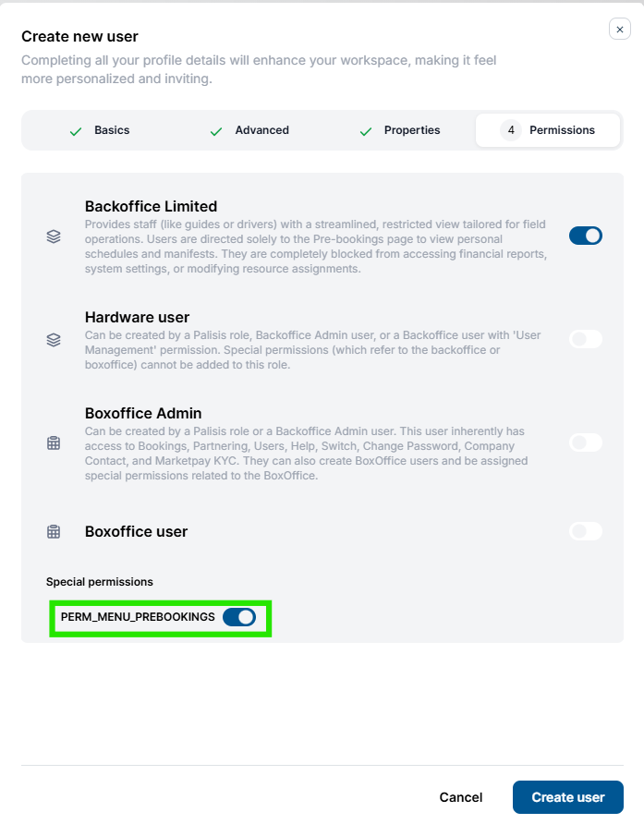Click the green checkmark beside Advanced
644x824 pixels.
coord(216,131)
